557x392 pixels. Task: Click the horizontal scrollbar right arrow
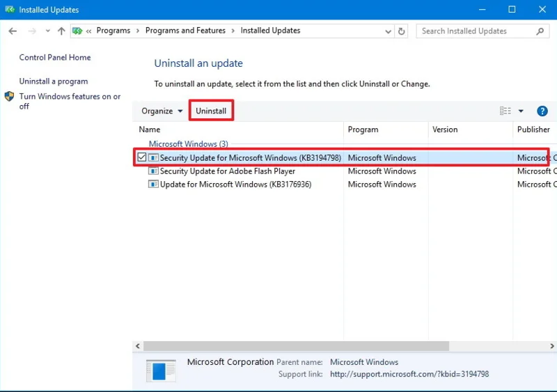552,346
